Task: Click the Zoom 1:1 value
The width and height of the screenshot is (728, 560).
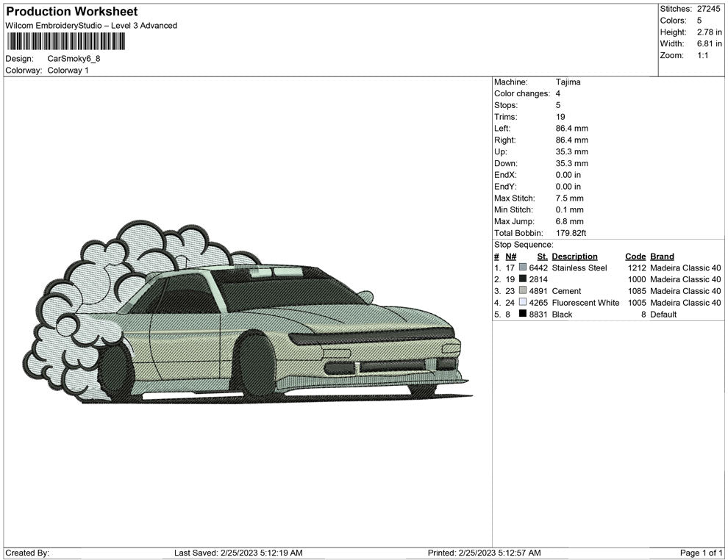Action: coord(702,56)
